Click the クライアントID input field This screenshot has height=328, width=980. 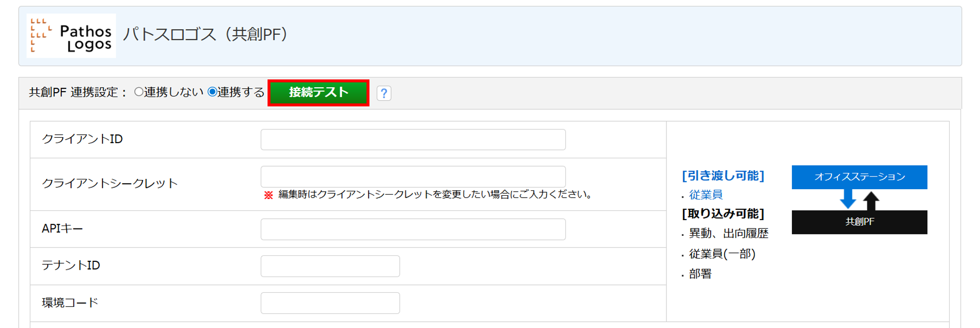[413, 140]
